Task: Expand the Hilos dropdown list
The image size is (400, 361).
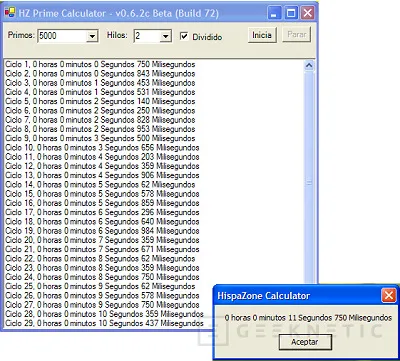Action: coord(165,36)
